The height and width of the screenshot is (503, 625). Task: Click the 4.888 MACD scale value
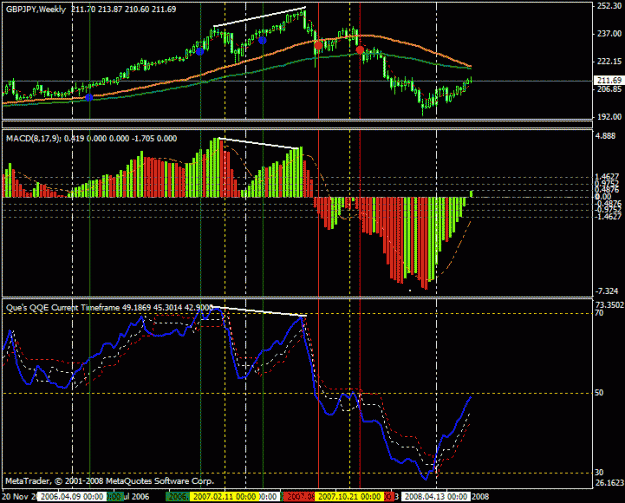(x=605, y=136)
